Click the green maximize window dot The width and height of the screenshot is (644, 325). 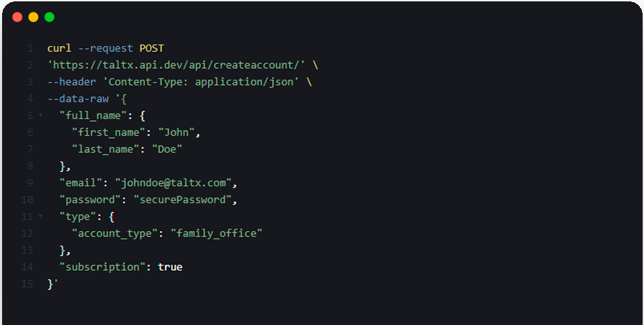click(x=49, y=17)
